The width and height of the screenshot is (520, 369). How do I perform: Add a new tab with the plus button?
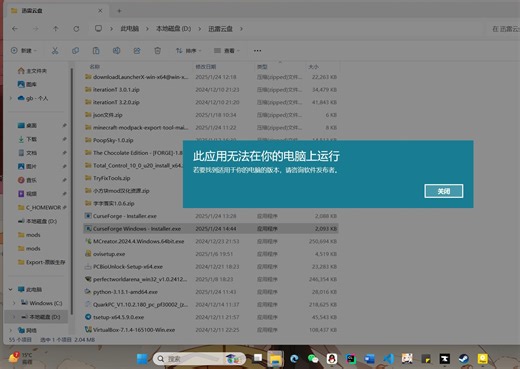coord(119,11)
